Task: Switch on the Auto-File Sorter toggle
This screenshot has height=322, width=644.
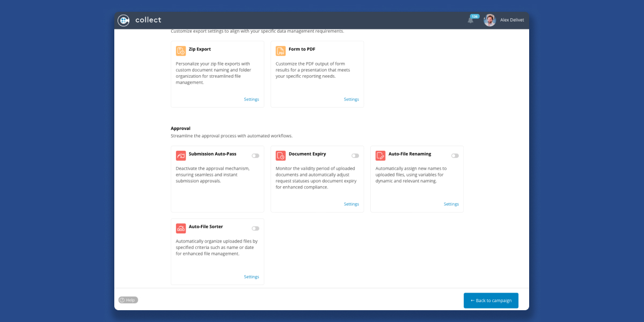Action: tap(255, 229)
